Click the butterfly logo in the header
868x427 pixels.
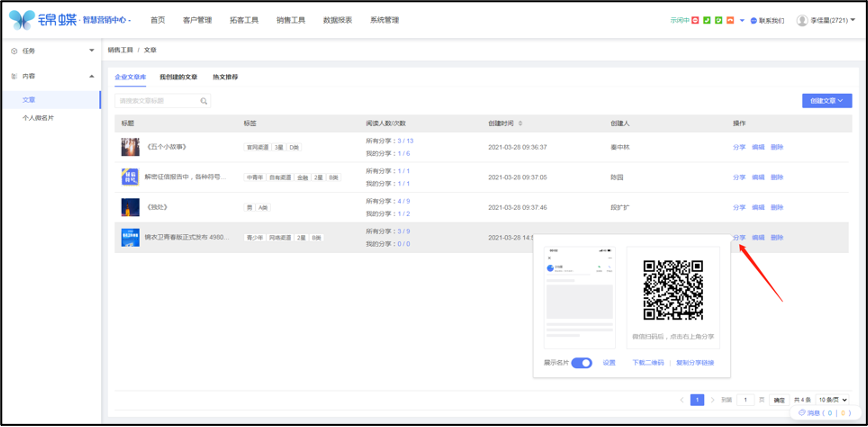point(22,20)
